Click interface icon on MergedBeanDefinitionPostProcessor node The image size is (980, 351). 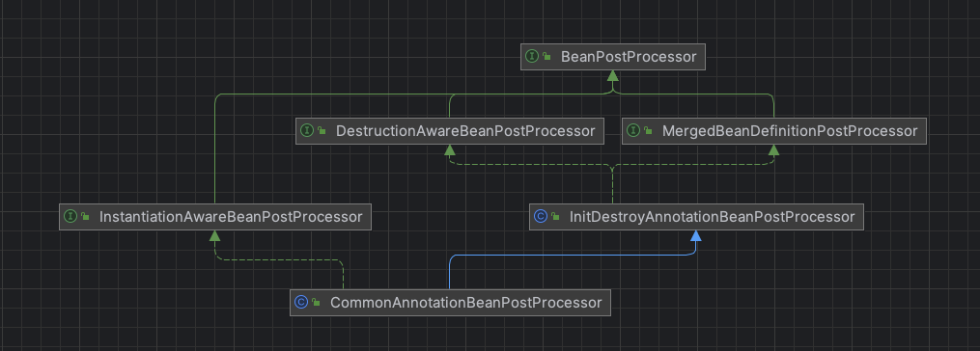coord(633,130)
